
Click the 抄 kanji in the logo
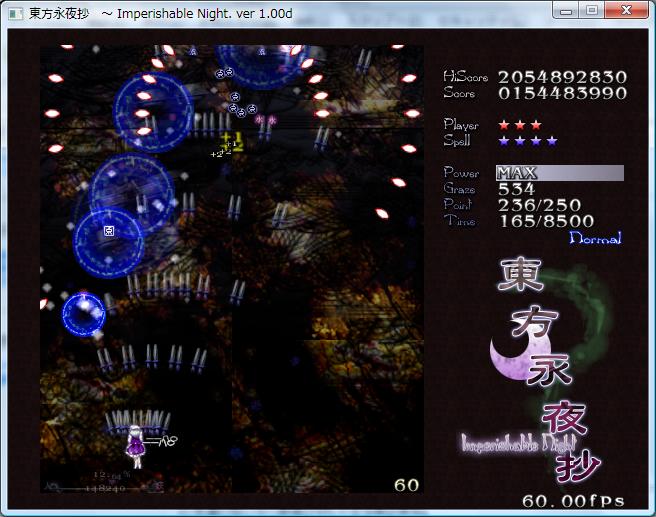[x=577, y=466]
